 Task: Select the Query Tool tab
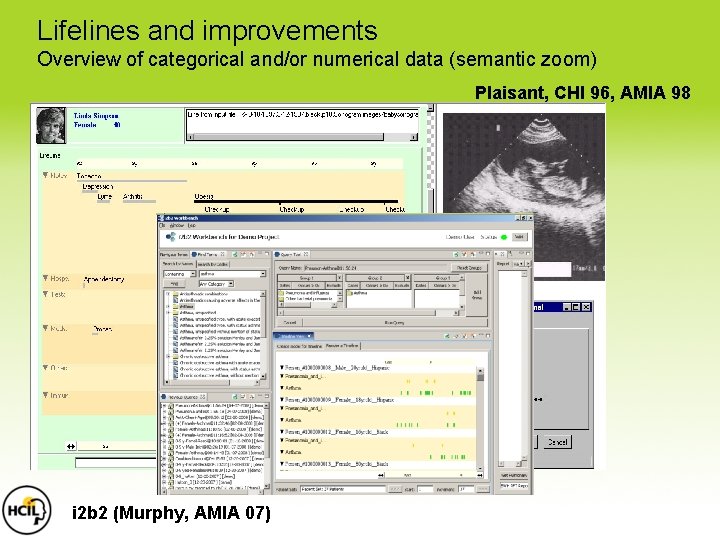292,254
